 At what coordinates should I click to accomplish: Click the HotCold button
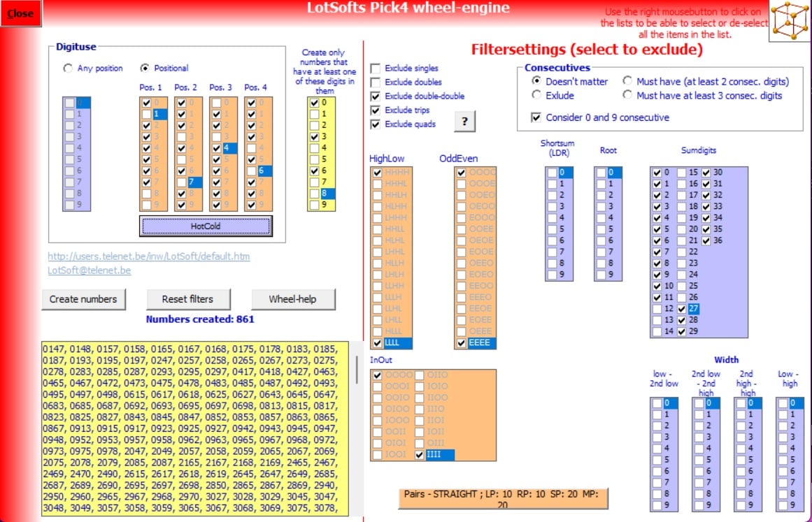coord(206,226)
